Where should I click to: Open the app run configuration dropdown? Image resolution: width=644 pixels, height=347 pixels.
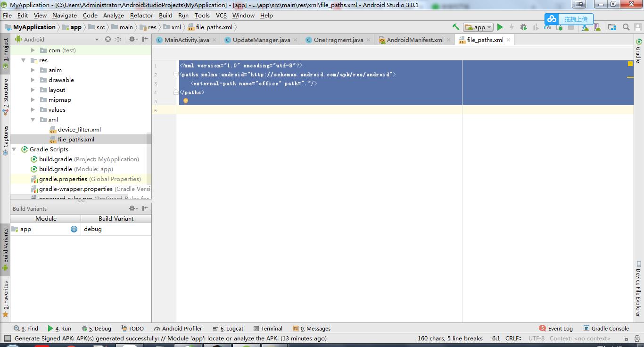pyautogui.click(x=478, y=27)
